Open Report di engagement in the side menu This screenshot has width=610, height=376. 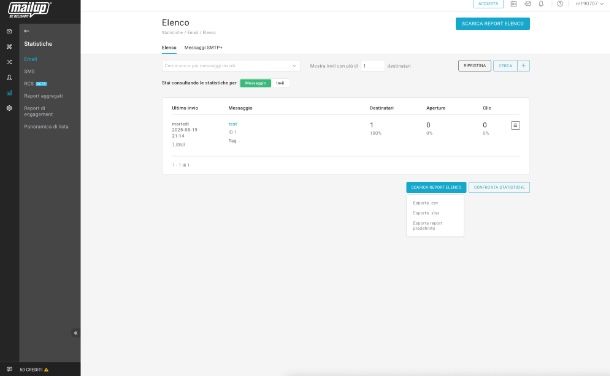point(38,111)
